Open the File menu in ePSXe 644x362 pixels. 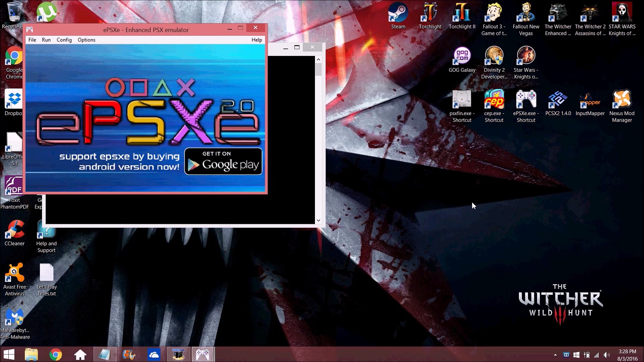32,40
